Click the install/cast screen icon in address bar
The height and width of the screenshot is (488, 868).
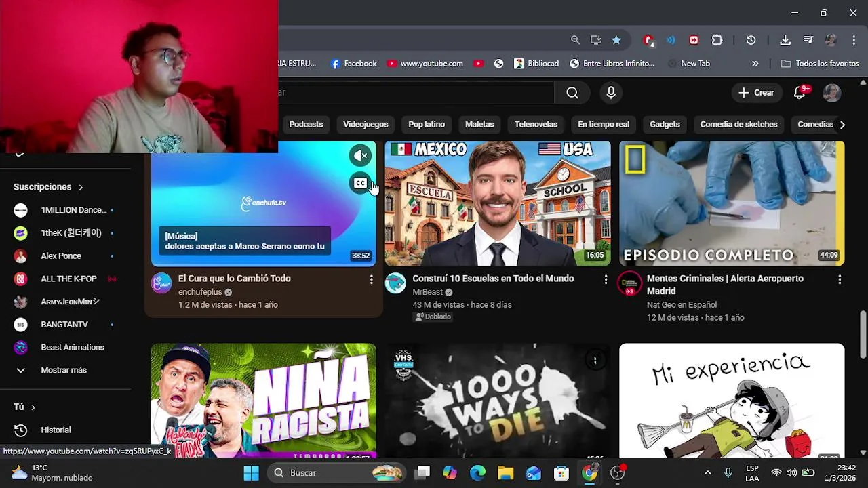click(595, 40)
